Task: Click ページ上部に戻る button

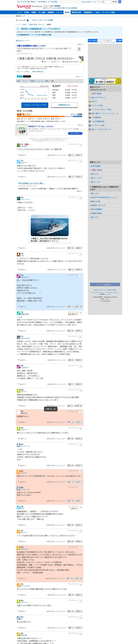Action: pos(105,285)
